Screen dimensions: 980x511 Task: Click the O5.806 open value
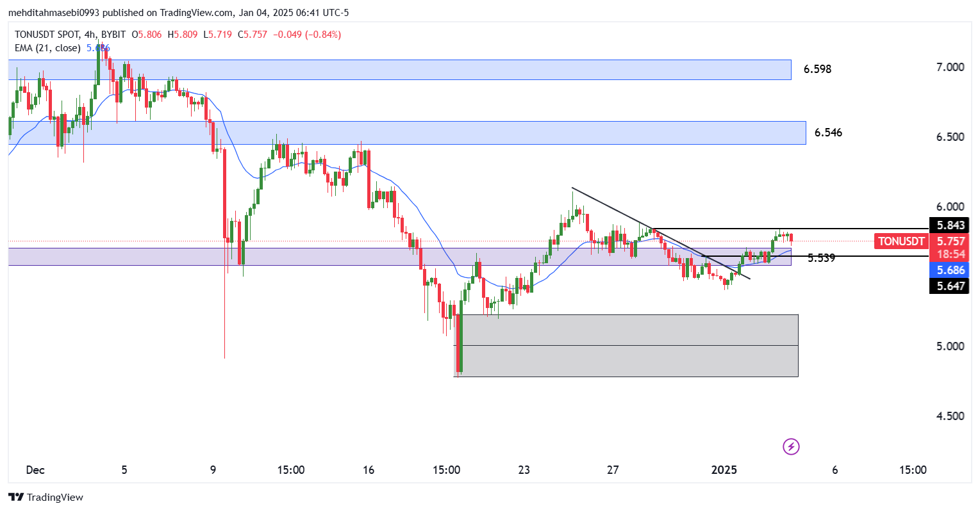(146, 35)
